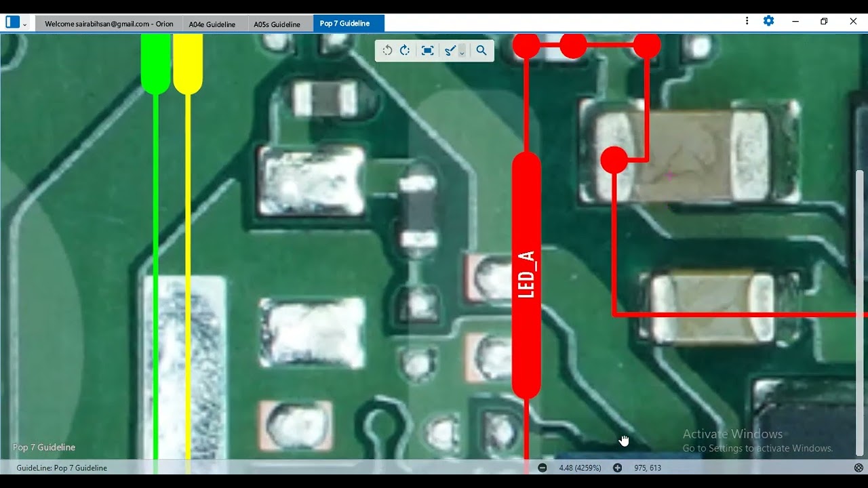The image size is (868, 488).
Task: Minimize the Orion window
Action: [795, 21]
